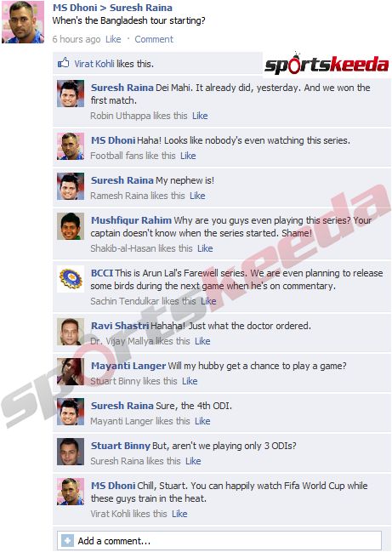The image size is (392, 552).
Task: Like the original post by MS Dhoni
Action: pos(113,39)
